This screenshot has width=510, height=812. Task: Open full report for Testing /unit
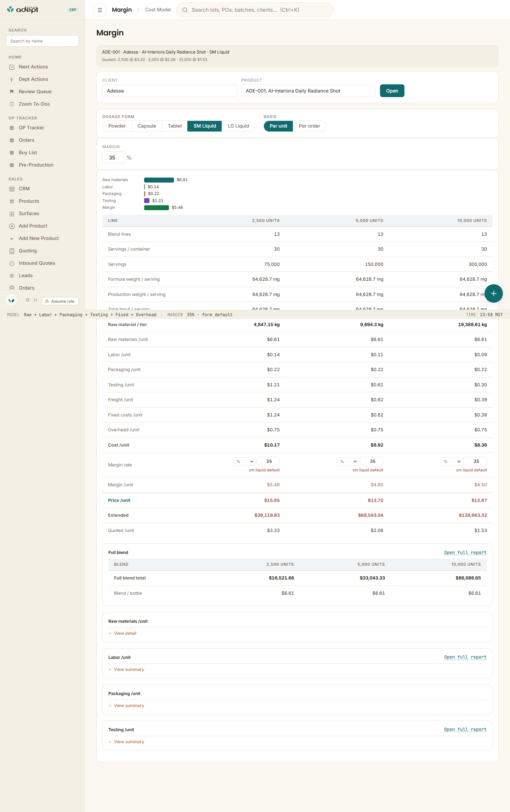click(465, 729)
